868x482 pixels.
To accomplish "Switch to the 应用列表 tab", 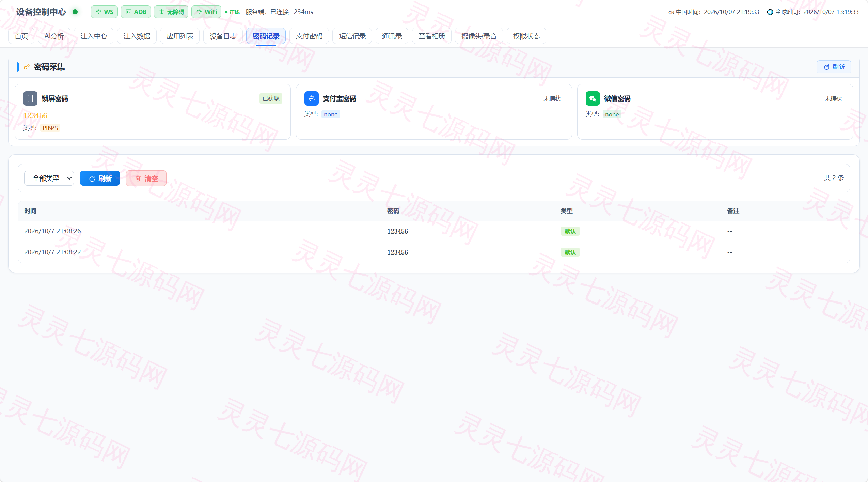I will tap(180, 36).
